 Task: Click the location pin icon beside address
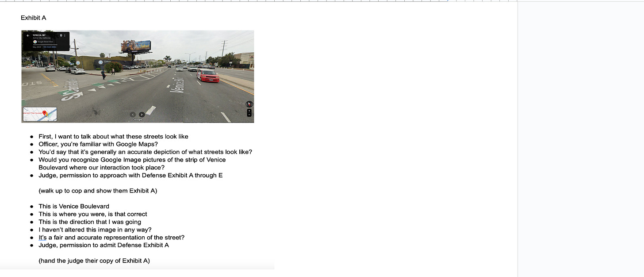[x=61, y=35]
